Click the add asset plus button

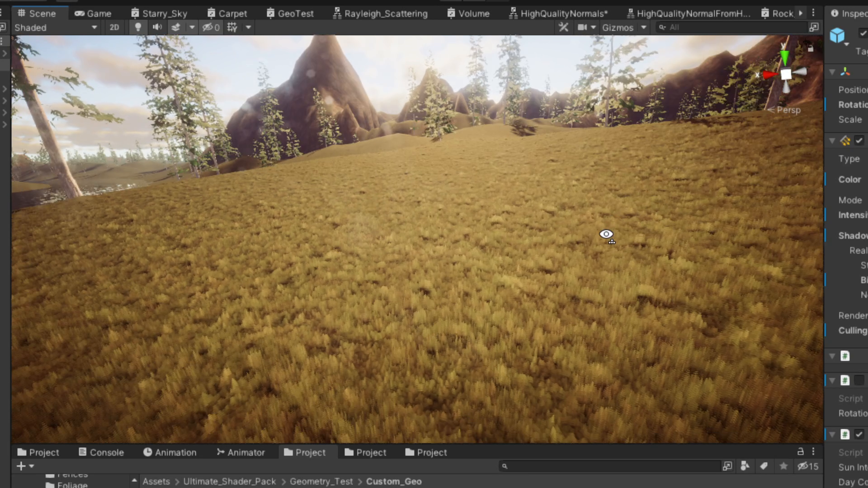pos(21,466)
